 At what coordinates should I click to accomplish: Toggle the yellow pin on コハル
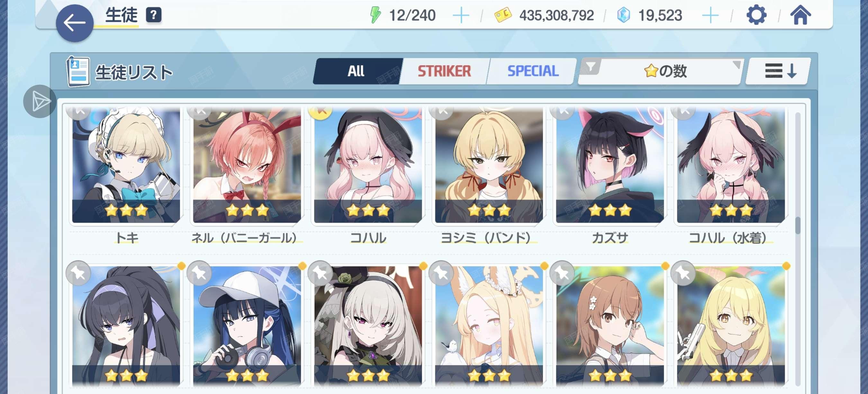point(320,111)
